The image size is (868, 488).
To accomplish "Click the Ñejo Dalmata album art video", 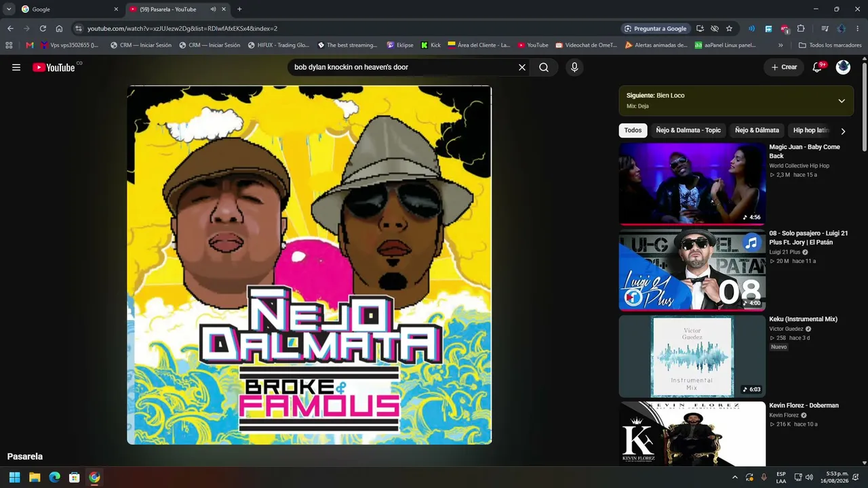I will pos(309,265).
